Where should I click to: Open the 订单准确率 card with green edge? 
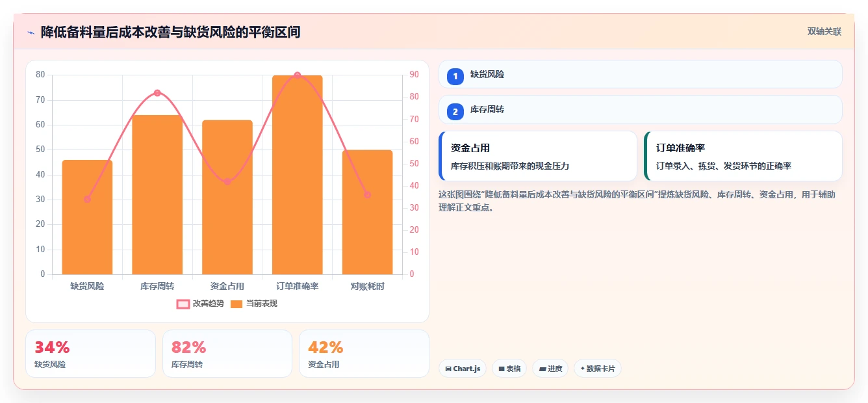click(x=743, y=156)
